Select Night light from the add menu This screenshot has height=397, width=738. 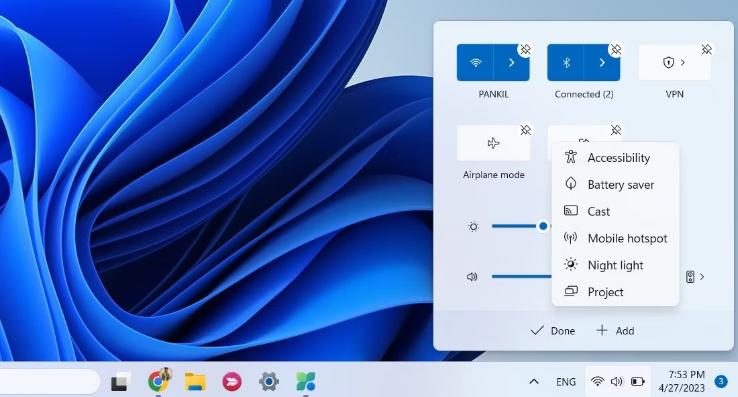click(x=615, y=265)
